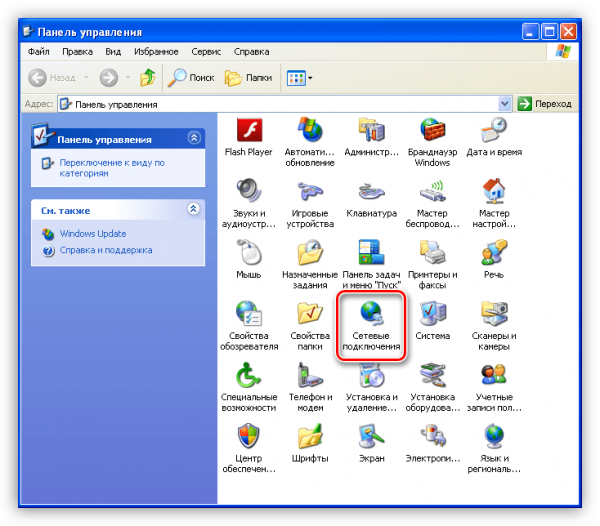Click the title bar control panel icon
Screen dimensions: 600x526
pos(28,31)
